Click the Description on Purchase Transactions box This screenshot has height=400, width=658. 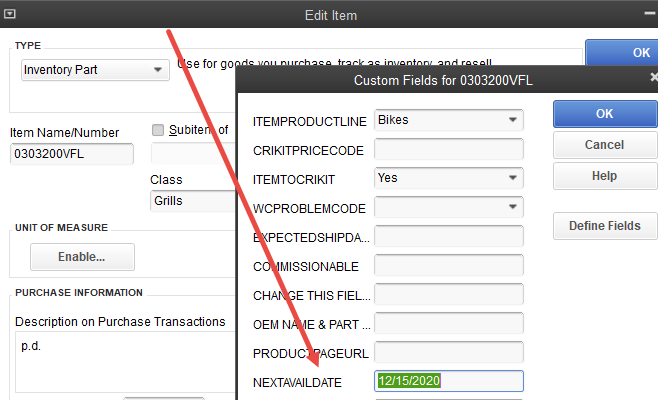(x=120, y=360)
